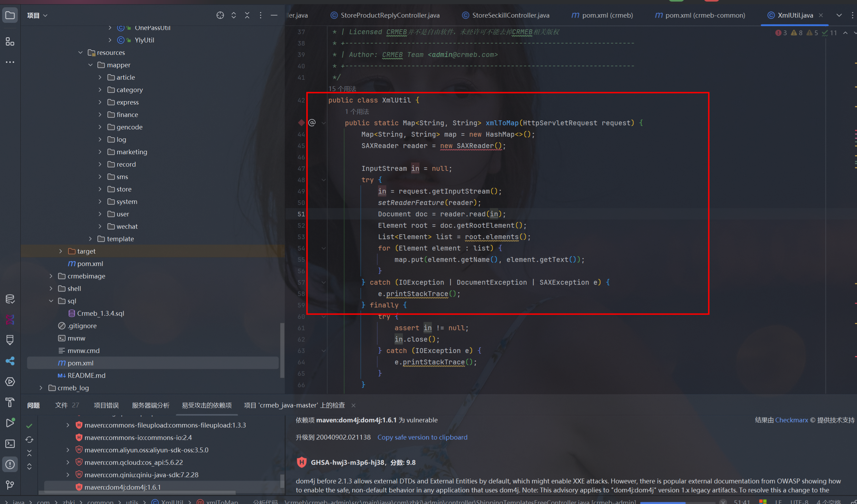
Task: Click the Checkmarx link
Action: point(791,420)
